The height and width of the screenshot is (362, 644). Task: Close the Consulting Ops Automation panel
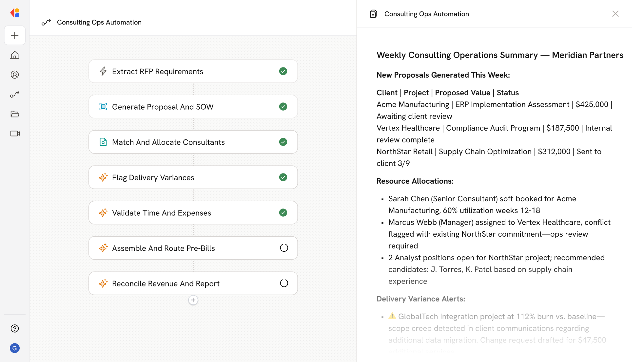point(615,14)
